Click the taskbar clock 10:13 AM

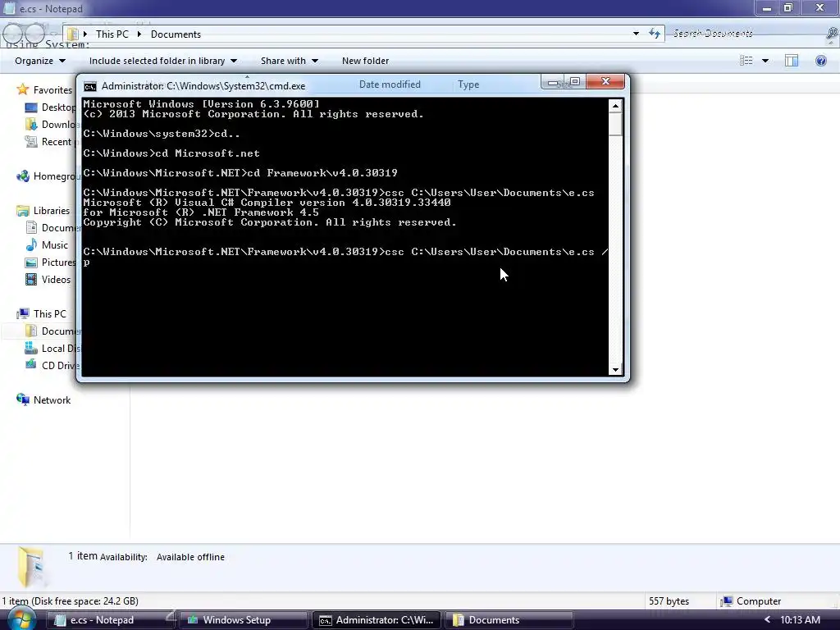coord(800,620)
